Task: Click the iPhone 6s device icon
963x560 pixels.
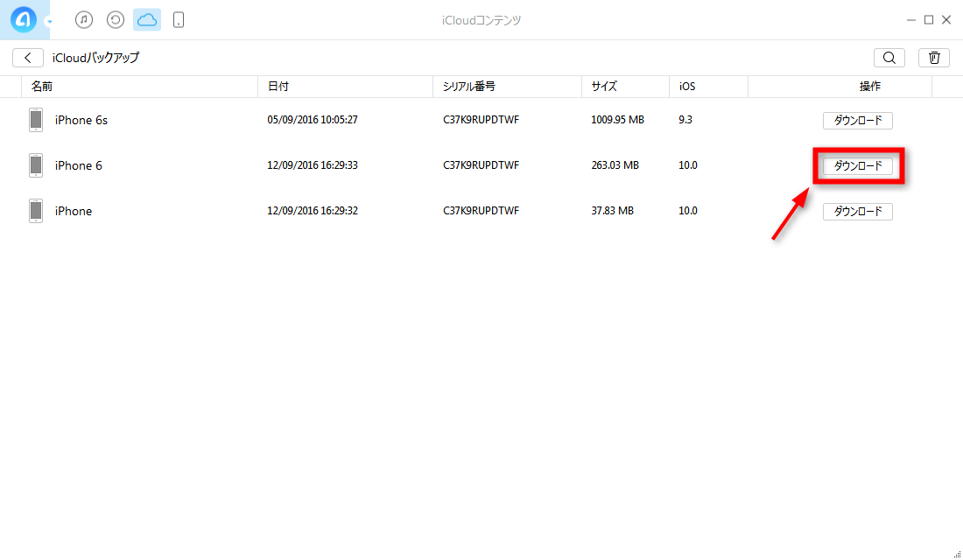Action: 36,120
